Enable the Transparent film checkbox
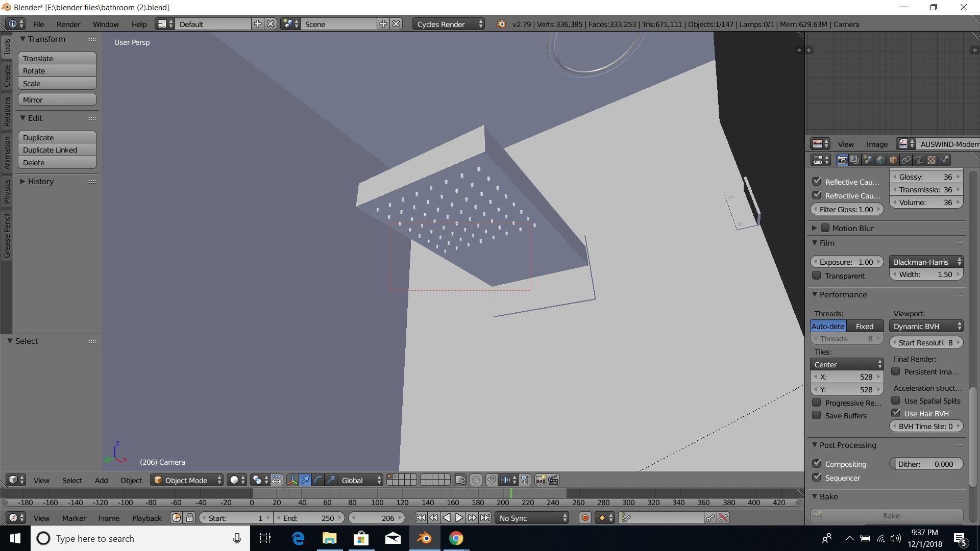The image size is (980, 551). point(817,275)
